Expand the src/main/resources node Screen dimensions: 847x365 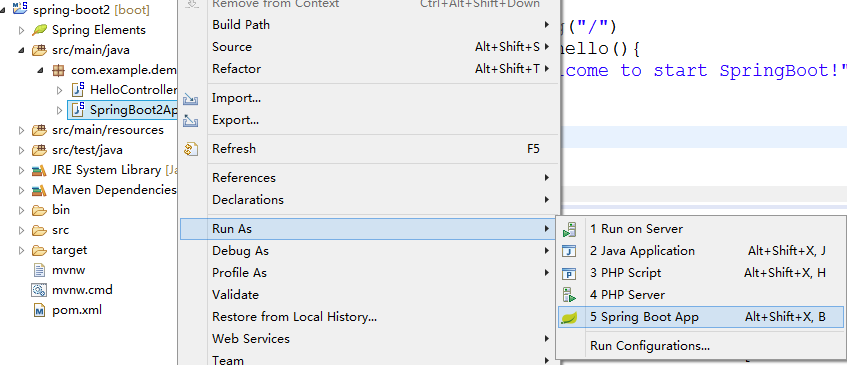click(x=22, y=130)
